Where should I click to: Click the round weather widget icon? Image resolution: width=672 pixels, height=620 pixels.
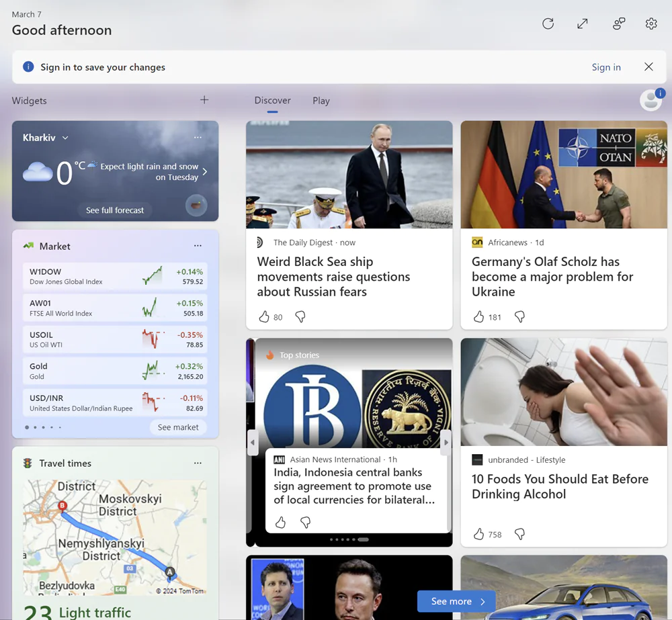click(196, 206)
